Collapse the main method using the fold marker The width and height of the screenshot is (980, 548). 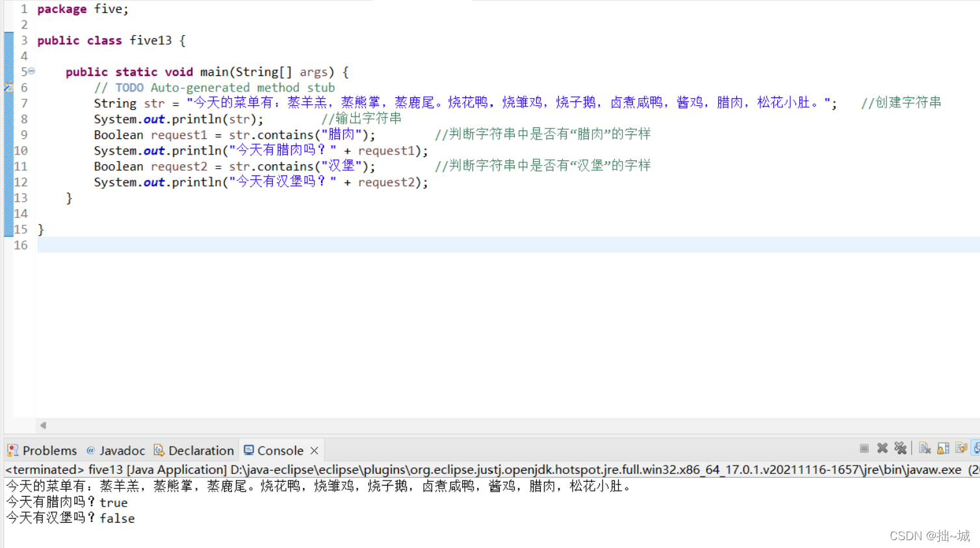(x=31, y=71)
